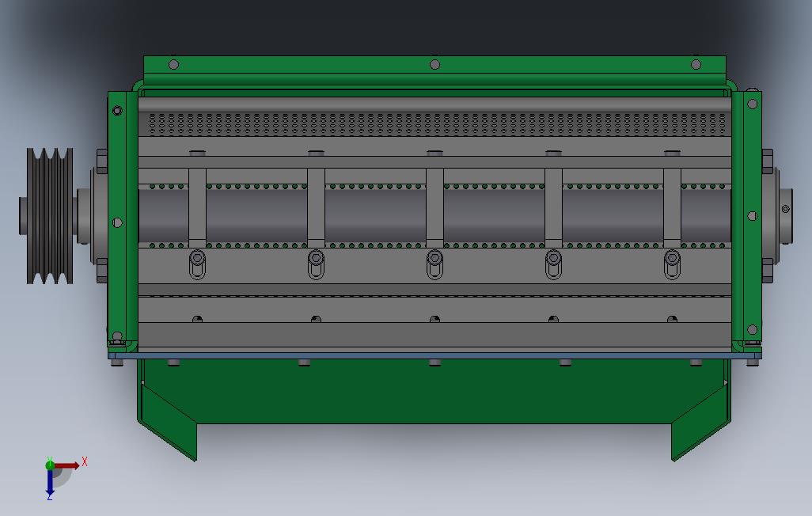Pick the center bolt hole on top flange
This screenshot has height=516, width=812.
coord(434,64)
